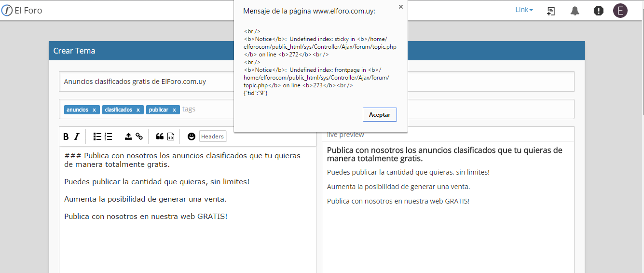Open the Headers formatting button
The height and width of the screenshot is (273, 644).
coord(213,136)
